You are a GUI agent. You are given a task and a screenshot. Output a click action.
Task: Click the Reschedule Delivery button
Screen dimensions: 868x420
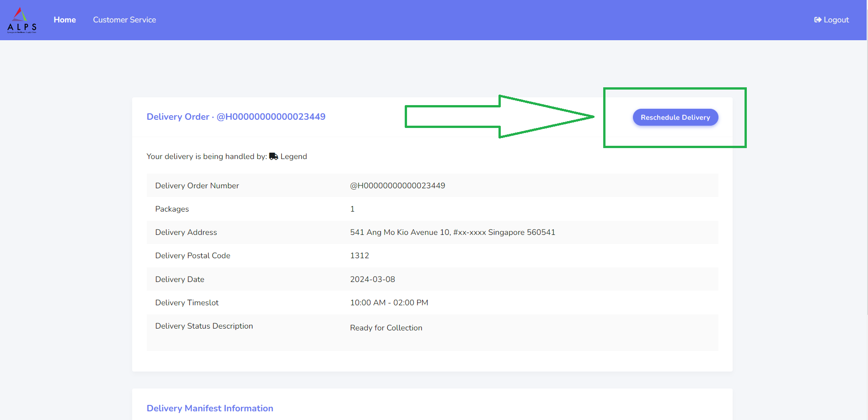click(x=675, y=117)
